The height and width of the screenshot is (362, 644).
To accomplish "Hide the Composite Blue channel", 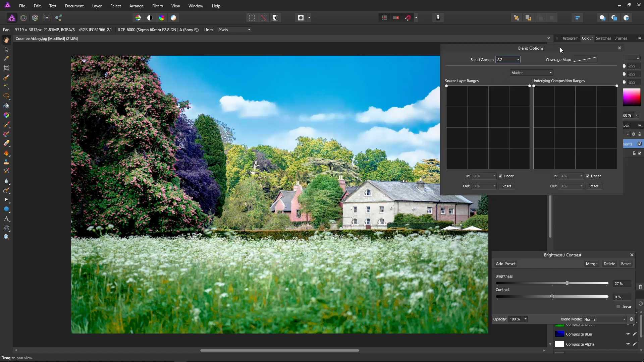I will [x=628, y=334].
